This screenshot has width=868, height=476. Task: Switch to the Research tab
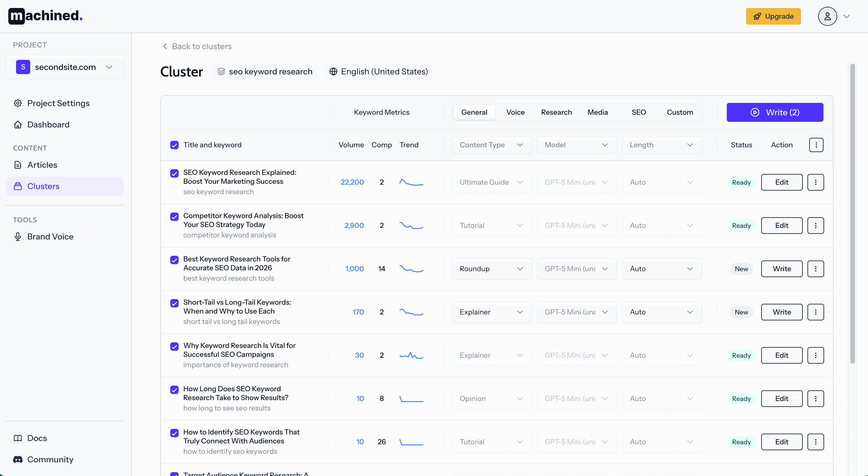(x=556, y=112)
